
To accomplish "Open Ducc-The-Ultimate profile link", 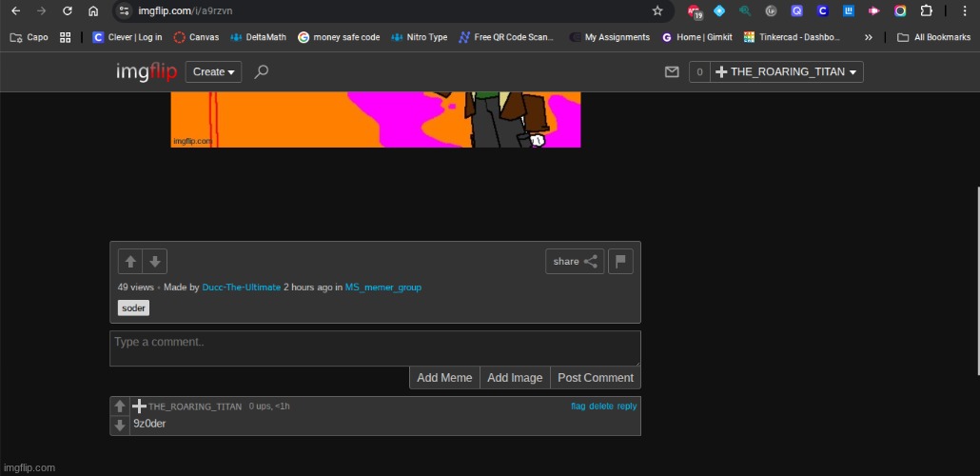I will point(241,287).
